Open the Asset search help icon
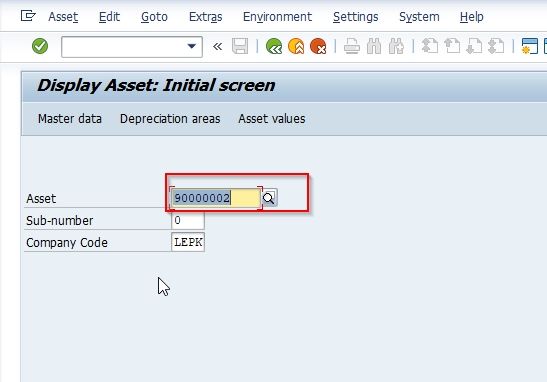Viewport: 547px width, 382px height. click(269, 198)
